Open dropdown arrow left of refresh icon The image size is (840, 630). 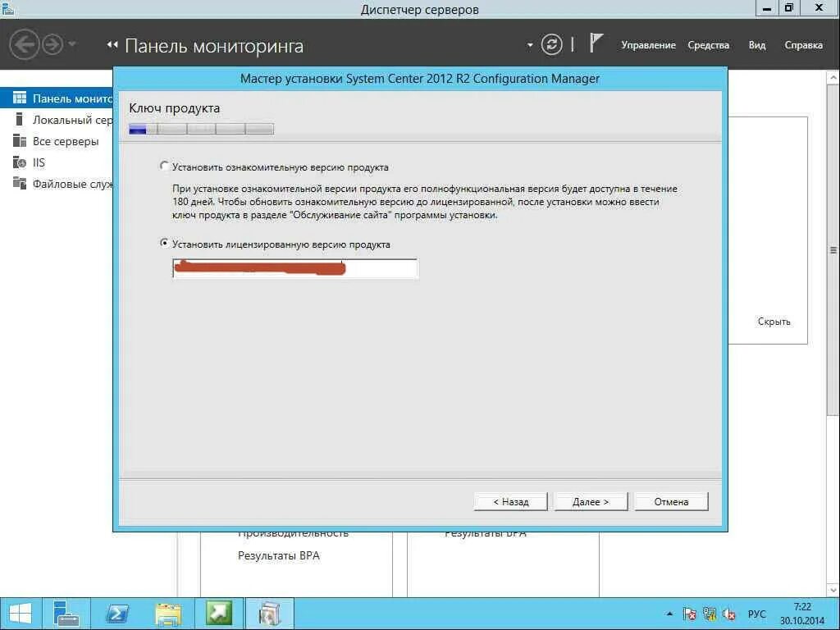[x=530, y=45]
